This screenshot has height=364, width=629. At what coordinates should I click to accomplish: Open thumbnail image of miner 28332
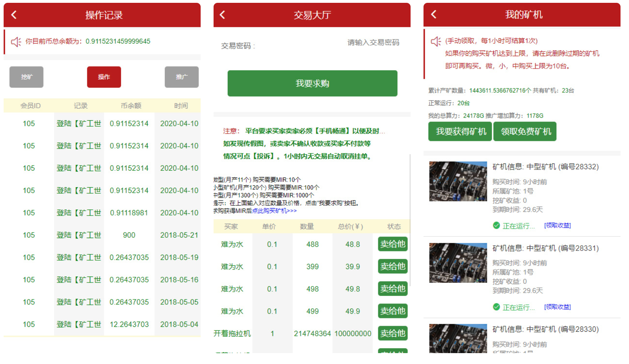coord(458,181)
